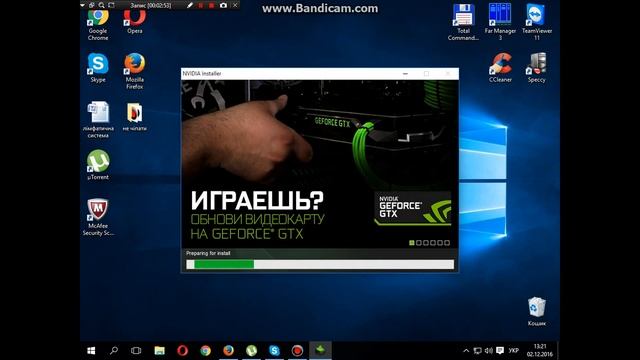Select the лімфатична система document icon
Image resolution: width=640 pixels, height=360 pixels.
tap(98, 120)
